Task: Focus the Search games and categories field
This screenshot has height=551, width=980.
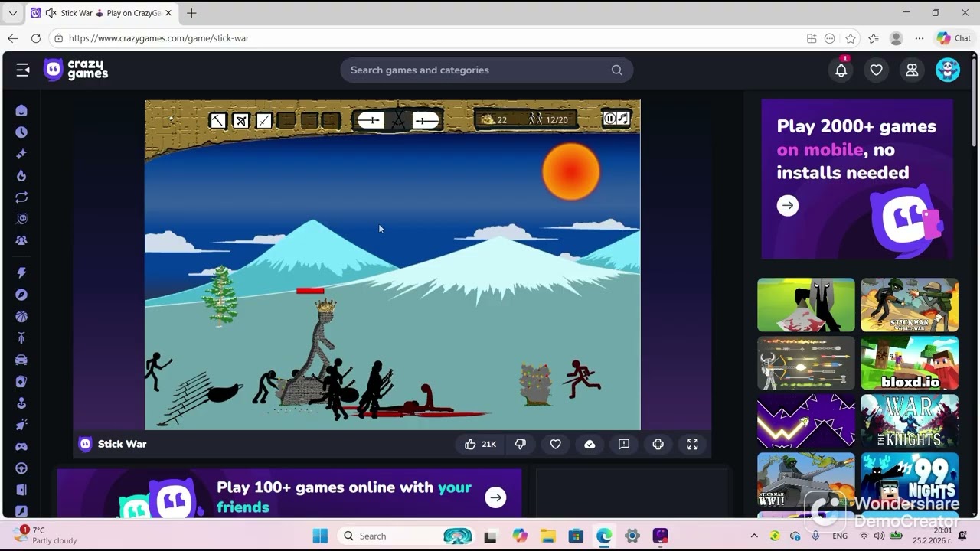Action: [x=486, y=70]
